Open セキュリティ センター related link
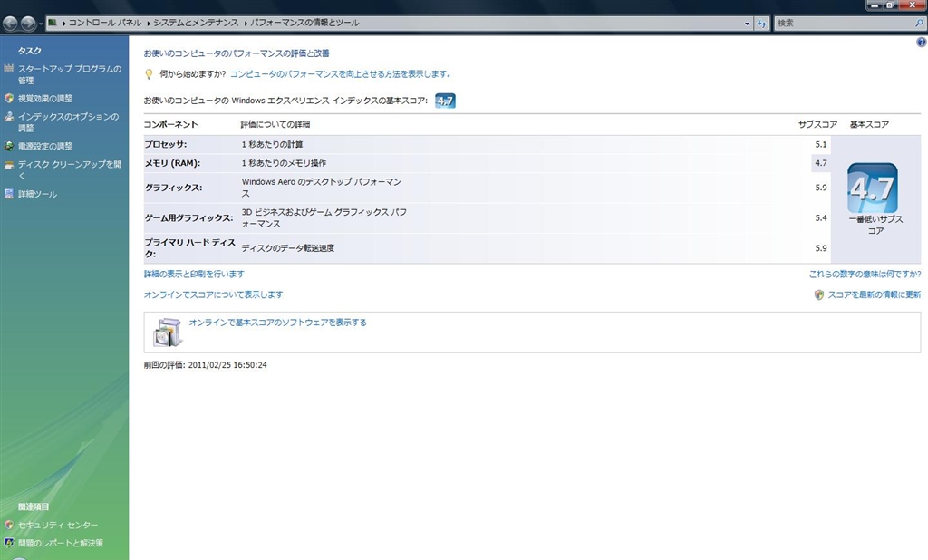Viewport: 928px width, 560px height. (58, 525)
